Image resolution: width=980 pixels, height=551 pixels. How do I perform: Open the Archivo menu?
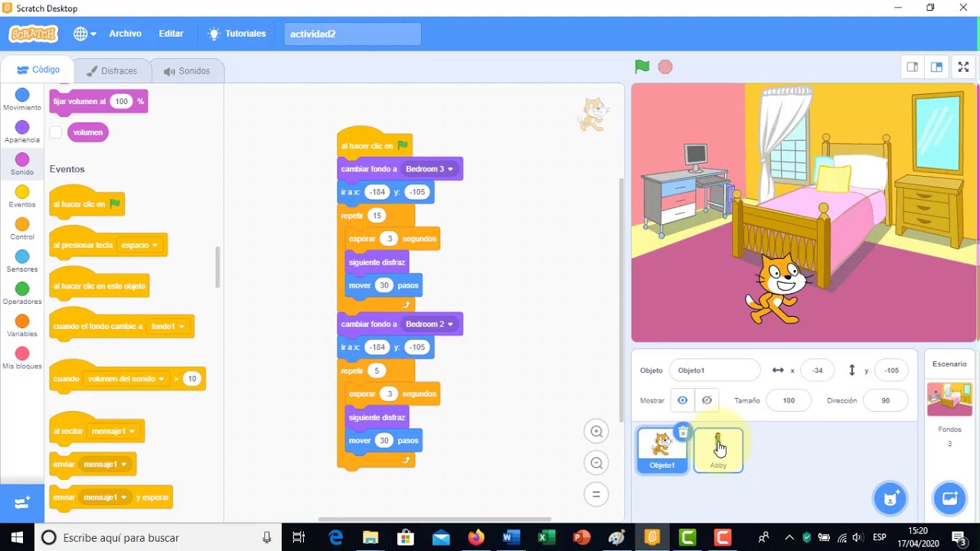(x=125, y=34)
